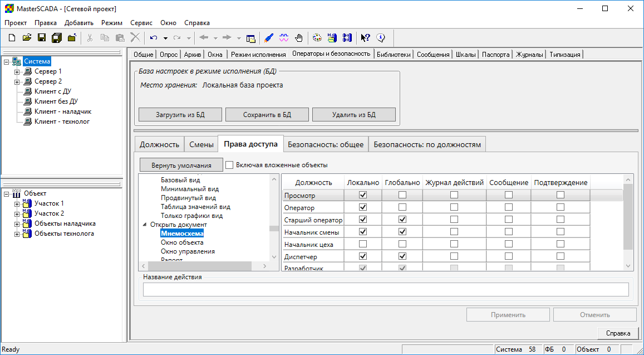Check Локально for Начальник цеха

click(363, 244)
